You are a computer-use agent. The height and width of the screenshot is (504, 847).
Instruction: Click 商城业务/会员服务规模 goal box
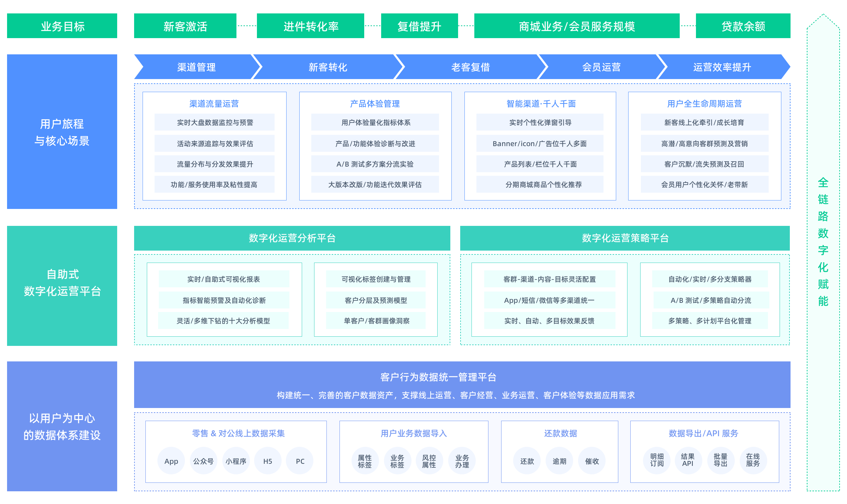tap(577, 26)
